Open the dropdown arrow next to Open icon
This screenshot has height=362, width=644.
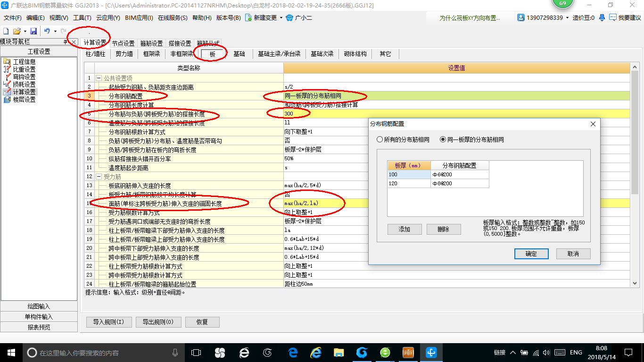click(x=25, y=31)
